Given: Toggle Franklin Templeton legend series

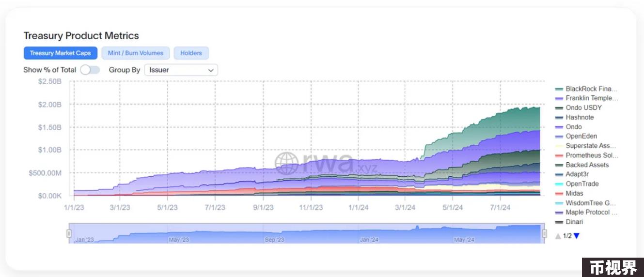Looking at the screenshot, I should [587, 98].
